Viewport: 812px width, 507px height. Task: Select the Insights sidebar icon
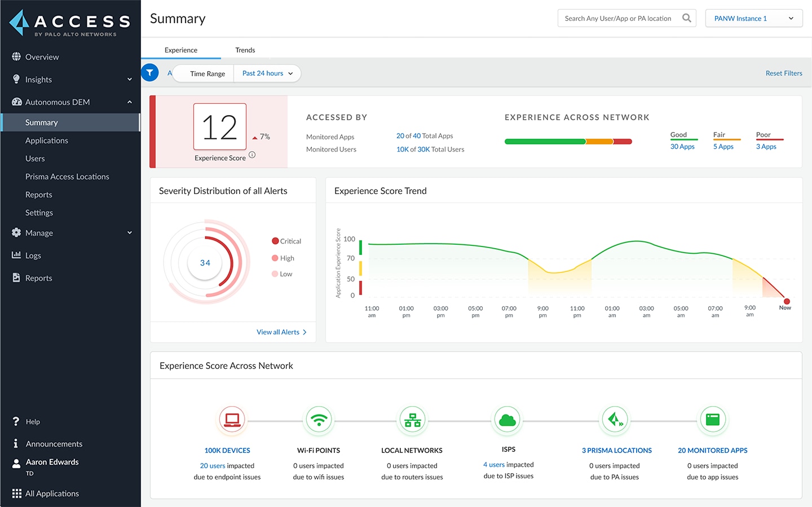click(16, 79)
